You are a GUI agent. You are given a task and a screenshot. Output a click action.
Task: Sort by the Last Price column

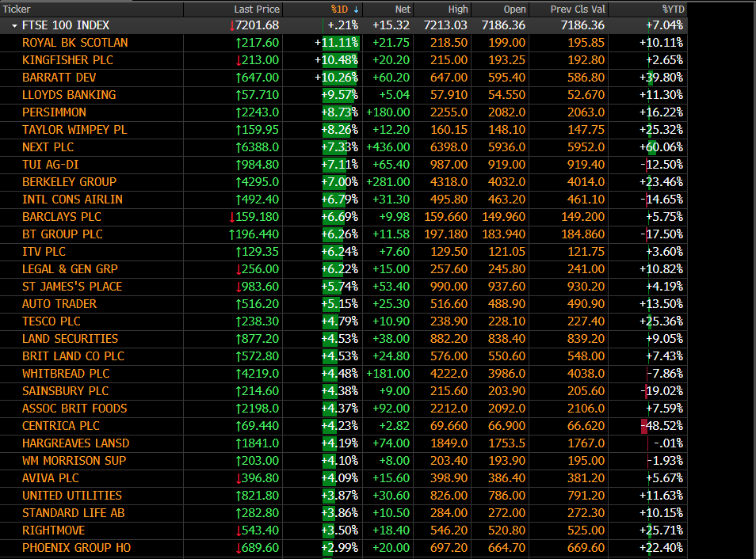(257, 10)
